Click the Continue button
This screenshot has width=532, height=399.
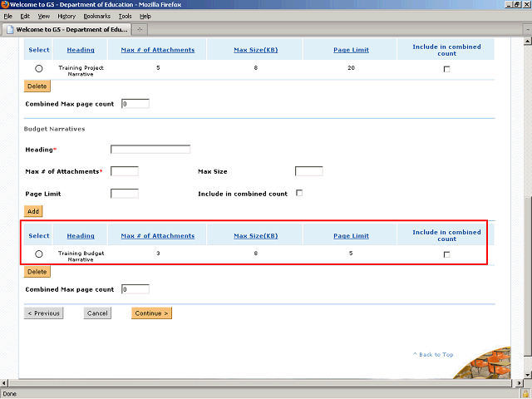[x=151, y=313]
